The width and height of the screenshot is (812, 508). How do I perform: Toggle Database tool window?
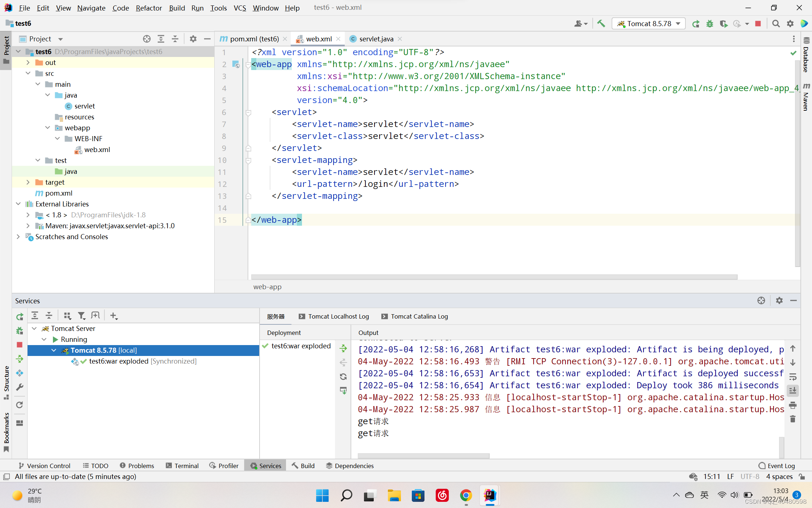[806, 55]
